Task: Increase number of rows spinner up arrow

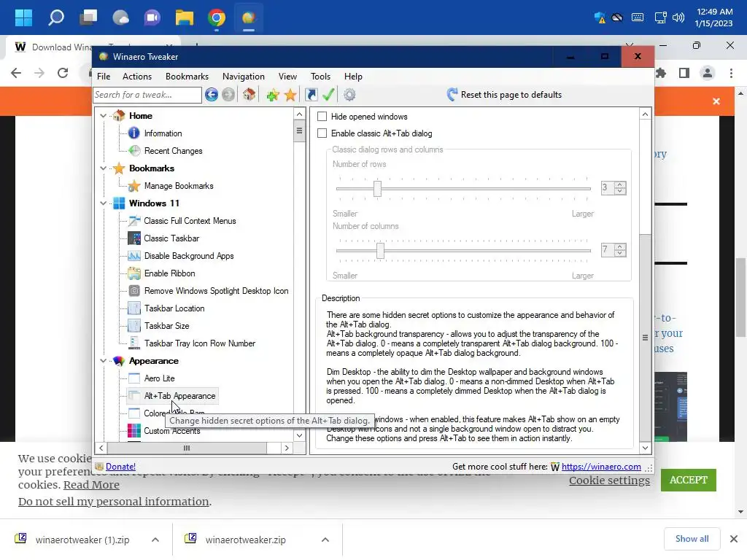Action: (x=620, y=184)
